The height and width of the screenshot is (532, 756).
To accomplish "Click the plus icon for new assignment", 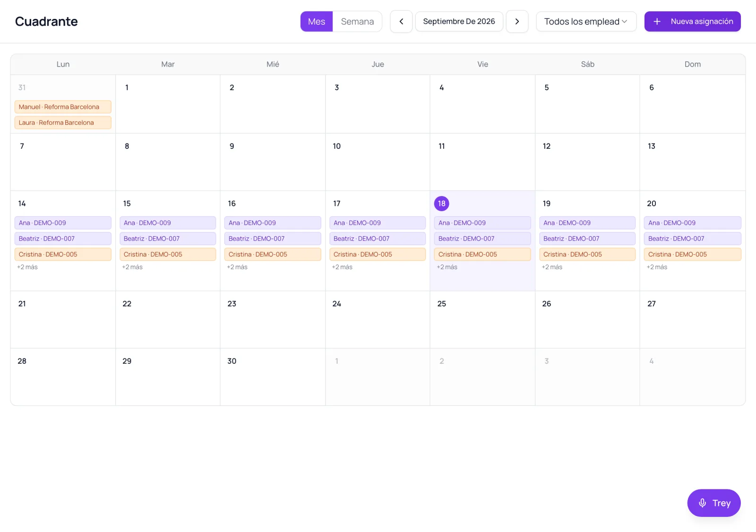I will pyautogui.click(x=657, y=21).
